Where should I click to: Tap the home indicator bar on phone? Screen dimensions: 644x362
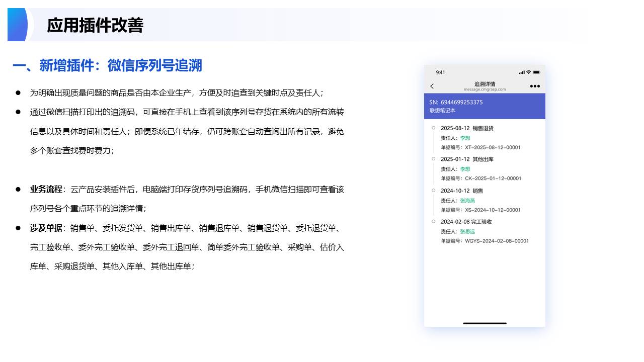[485, 323]
